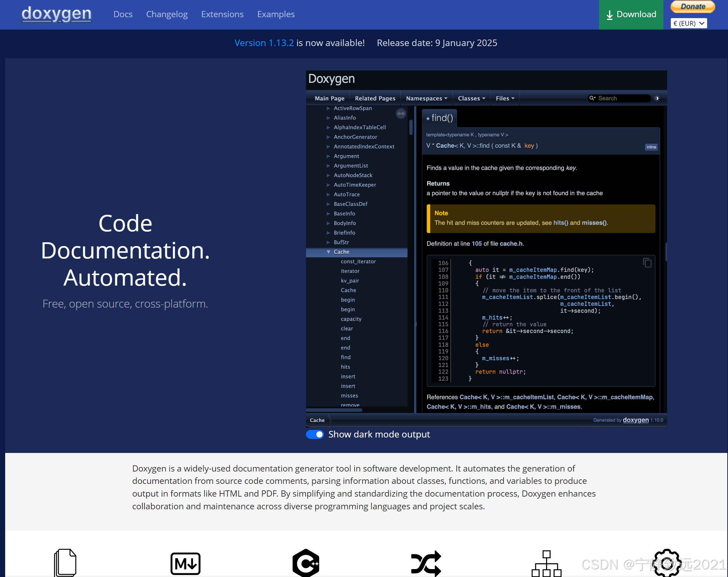Click the Cache breadcrumb at bottom

click(x=317, y=420)
